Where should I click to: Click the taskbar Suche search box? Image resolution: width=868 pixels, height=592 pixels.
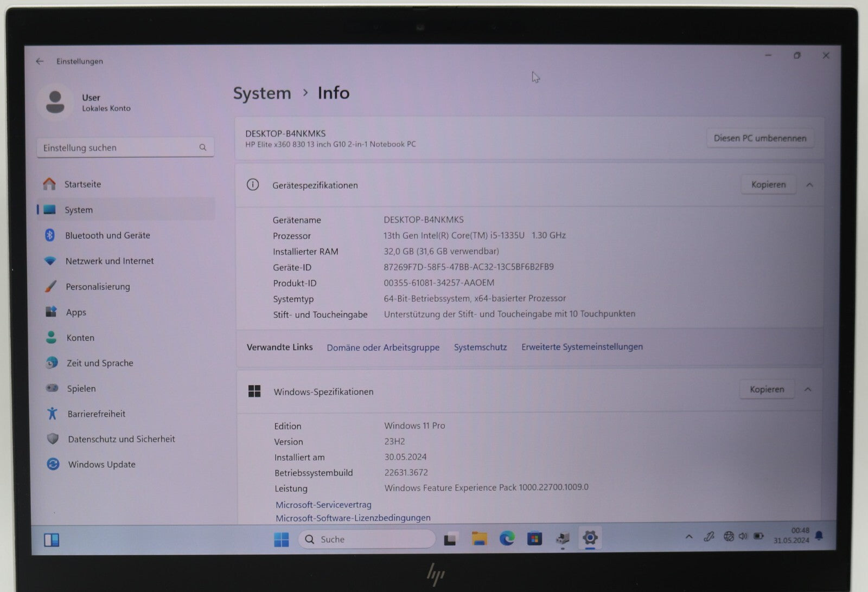pyautogui.click(x=367, y=539)
